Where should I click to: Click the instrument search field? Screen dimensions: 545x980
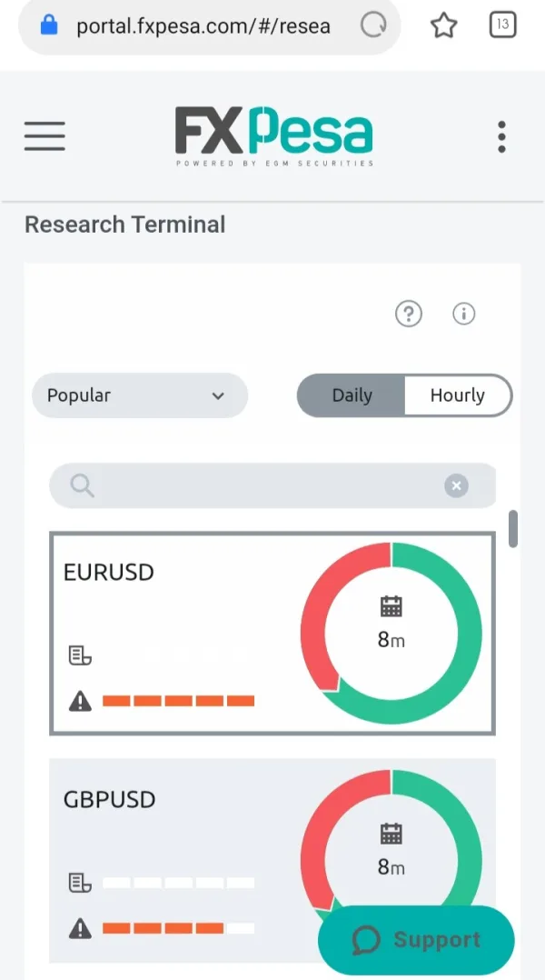click(263, 486)
